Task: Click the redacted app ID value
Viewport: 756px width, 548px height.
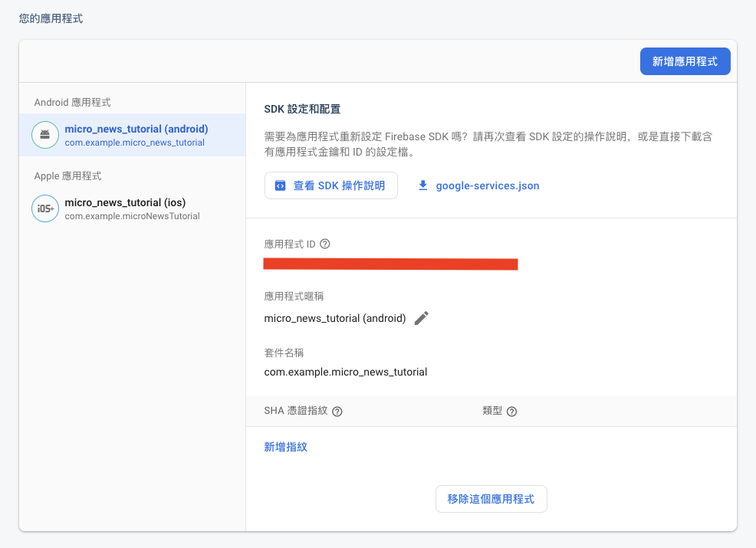Action: [390, 264]
